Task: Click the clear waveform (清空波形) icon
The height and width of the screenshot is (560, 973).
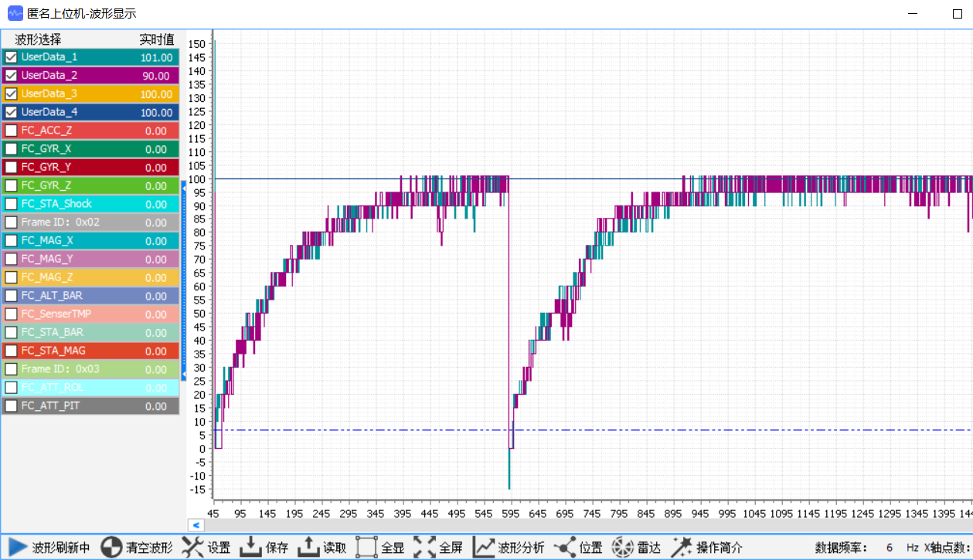Action: click(x=112, y=548)
